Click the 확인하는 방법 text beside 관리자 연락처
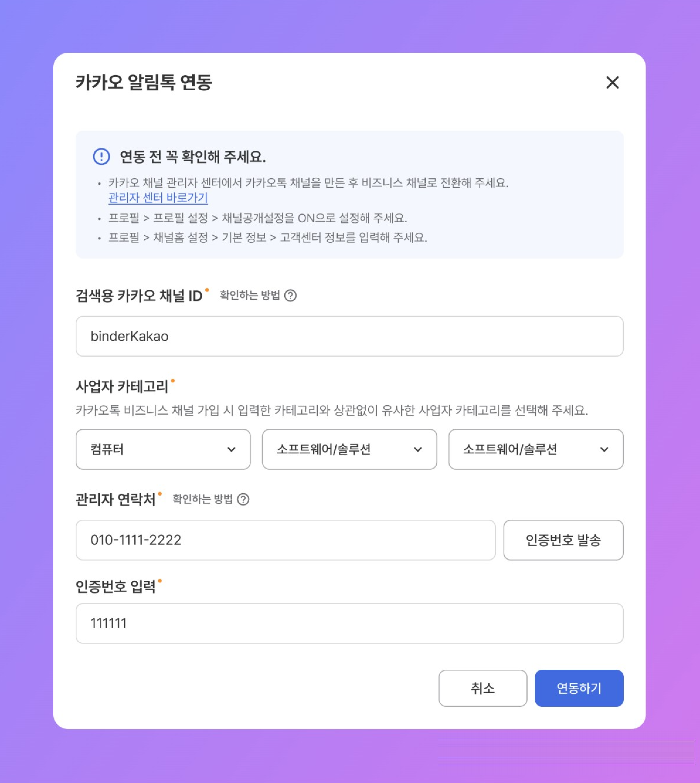The width and height of the screenshot is (700, 783). tap(202, 499)
